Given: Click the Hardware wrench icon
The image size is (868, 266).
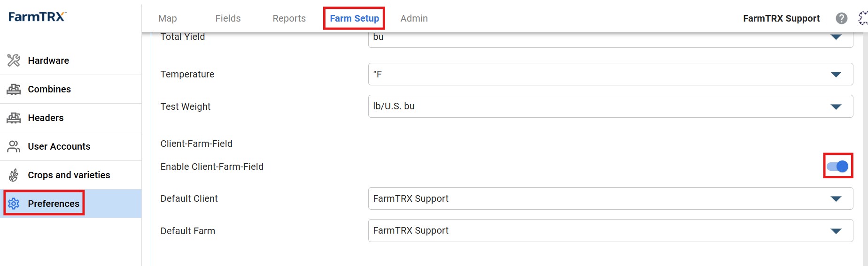Looking at the screenshot, I should [x=14, y=61].
